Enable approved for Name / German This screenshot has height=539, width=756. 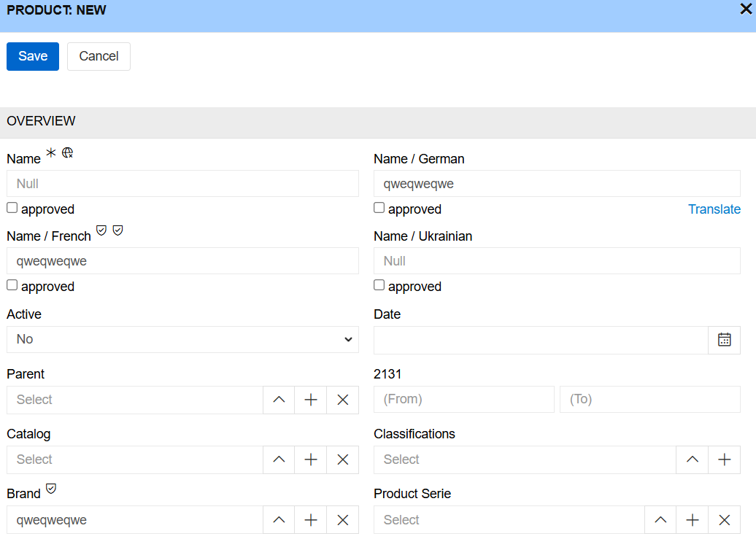click(x=379, y=207)
